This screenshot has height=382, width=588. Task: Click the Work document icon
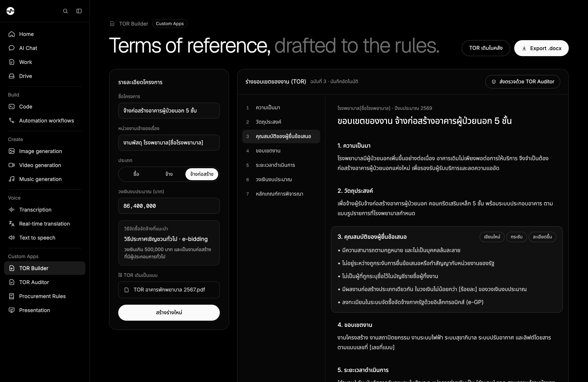pyautogui.click(x=12, y=62)
